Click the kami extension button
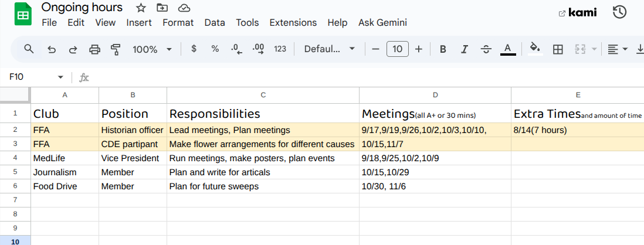 pos(577,12)
